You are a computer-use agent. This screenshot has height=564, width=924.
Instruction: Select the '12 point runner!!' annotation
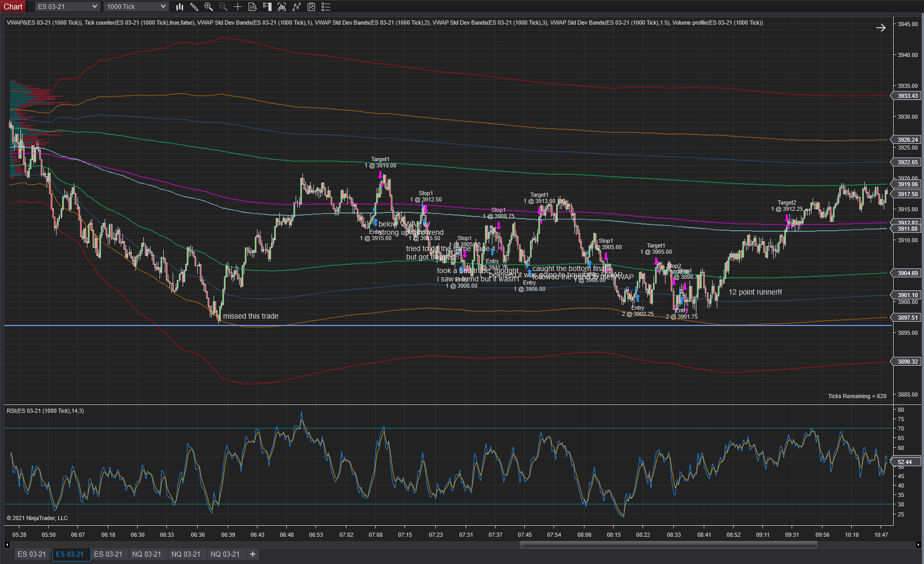(756, 292)
